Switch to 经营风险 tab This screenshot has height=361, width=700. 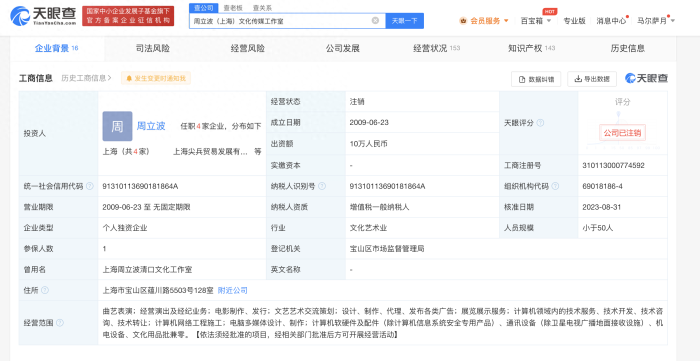tap(248, 48)
